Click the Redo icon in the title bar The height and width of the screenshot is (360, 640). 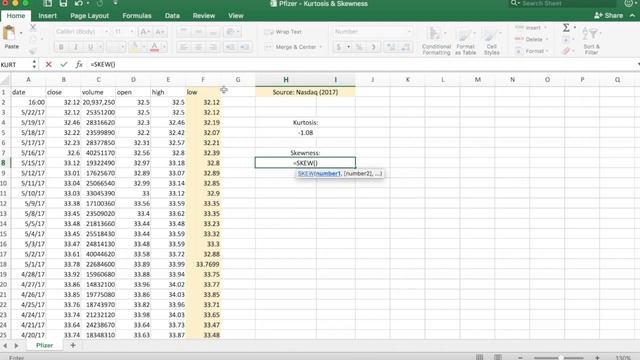pos(100,4)
